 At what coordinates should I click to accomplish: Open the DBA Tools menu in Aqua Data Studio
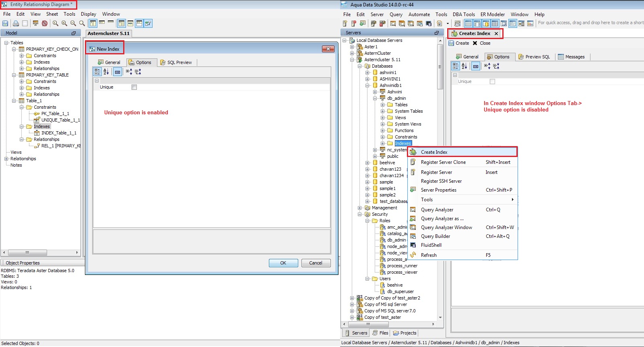click(464, 14)
